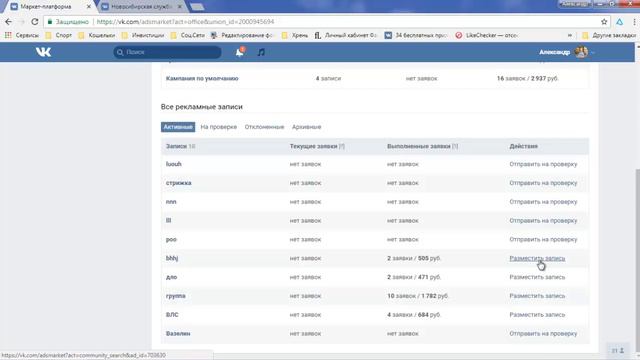The width and height of the screenshot is (640, 360).
Task: Send the Вазелин record for review
Action: point(543,333)
